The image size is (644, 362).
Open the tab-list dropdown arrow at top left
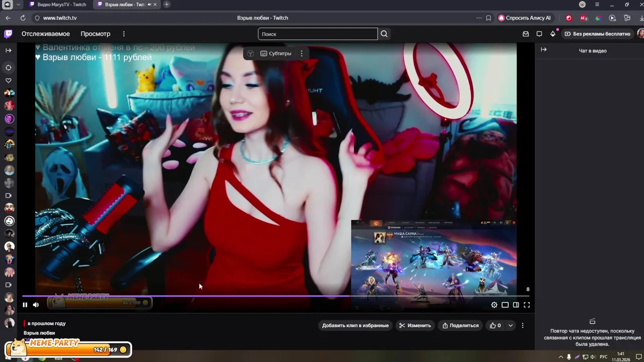pos(19,5)
